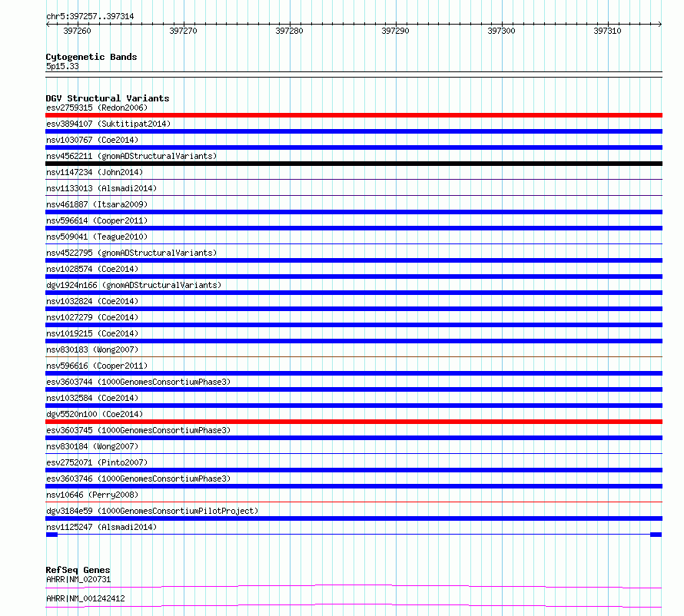Click nsv830183 (Wong2007) variant
Viewport: 684px width, 616px height.
pyautogui.click(x=92, y=349)
